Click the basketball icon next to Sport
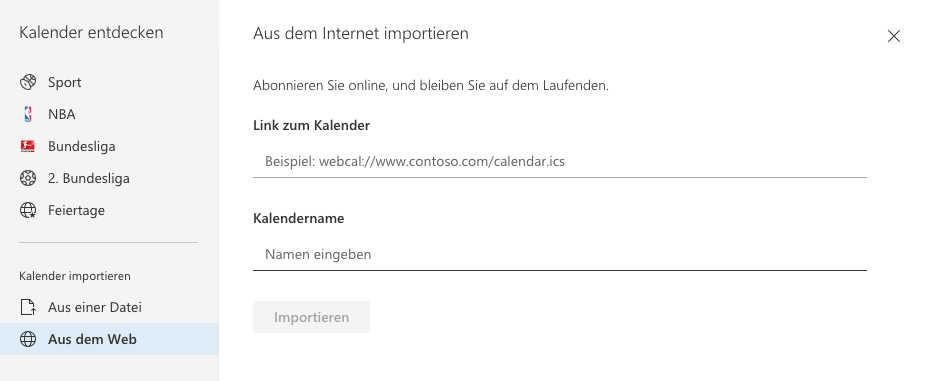Viewport: 933px width, 381px height. coord(28,82)
